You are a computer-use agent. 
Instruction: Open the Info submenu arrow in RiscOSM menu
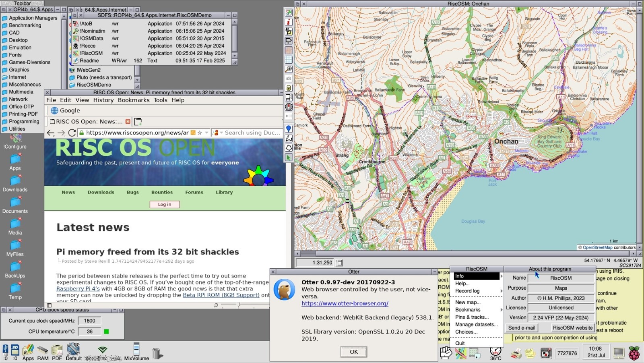pyautogui.click(x=501, y=276)
